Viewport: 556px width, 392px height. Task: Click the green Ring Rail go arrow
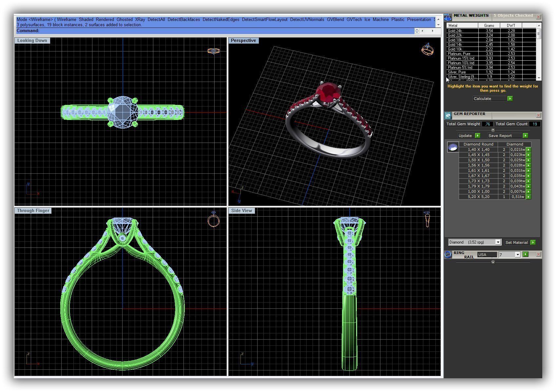tap(526, 254)
